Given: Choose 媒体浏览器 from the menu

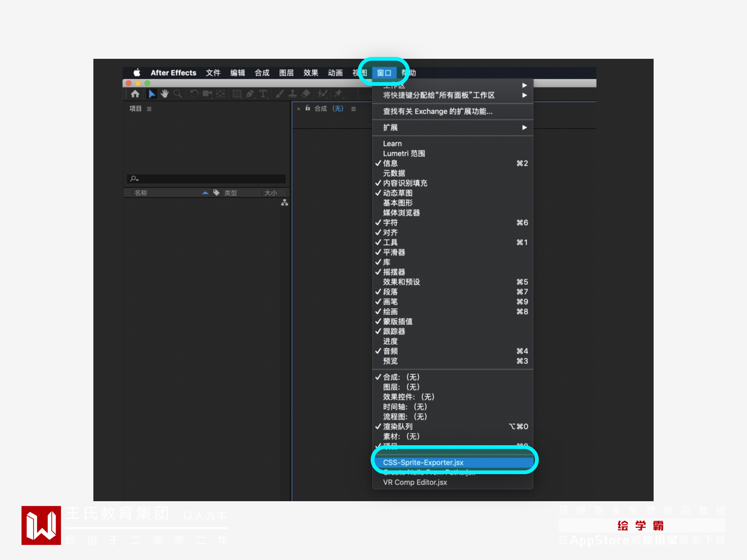Looking at the screenshot, I should 453,213.
